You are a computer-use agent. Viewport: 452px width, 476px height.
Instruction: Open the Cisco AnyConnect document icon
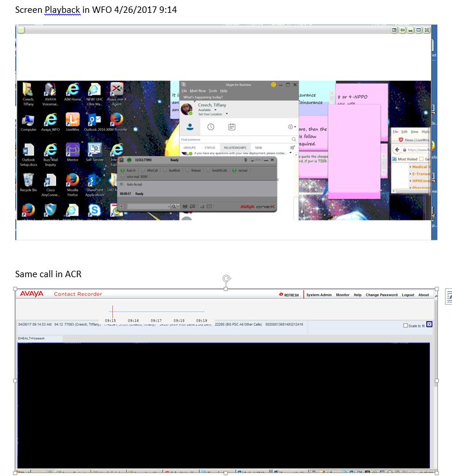[x=50, y=185]
